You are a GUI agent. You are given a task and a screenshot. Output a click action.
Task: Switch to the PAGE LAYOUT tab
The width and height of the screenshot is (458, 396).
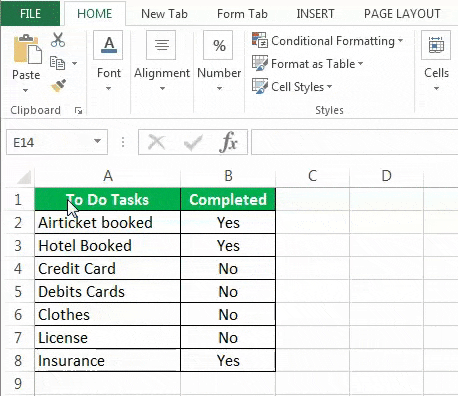402,14
